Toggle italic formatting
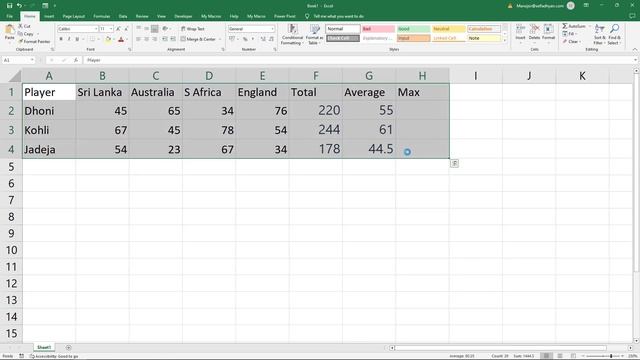Screen dimensions: 640x360 (69, 39)
